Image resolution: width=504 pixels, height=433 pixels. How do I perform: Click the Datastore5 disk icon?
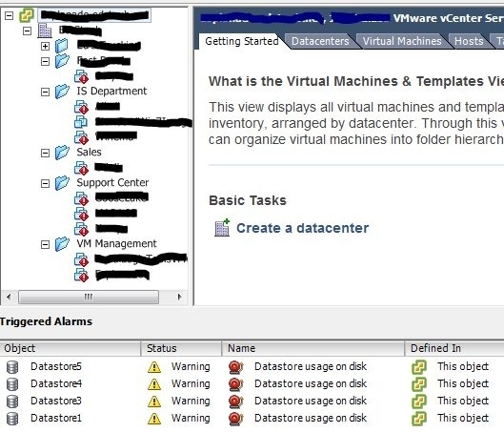(x=12, y=367)
